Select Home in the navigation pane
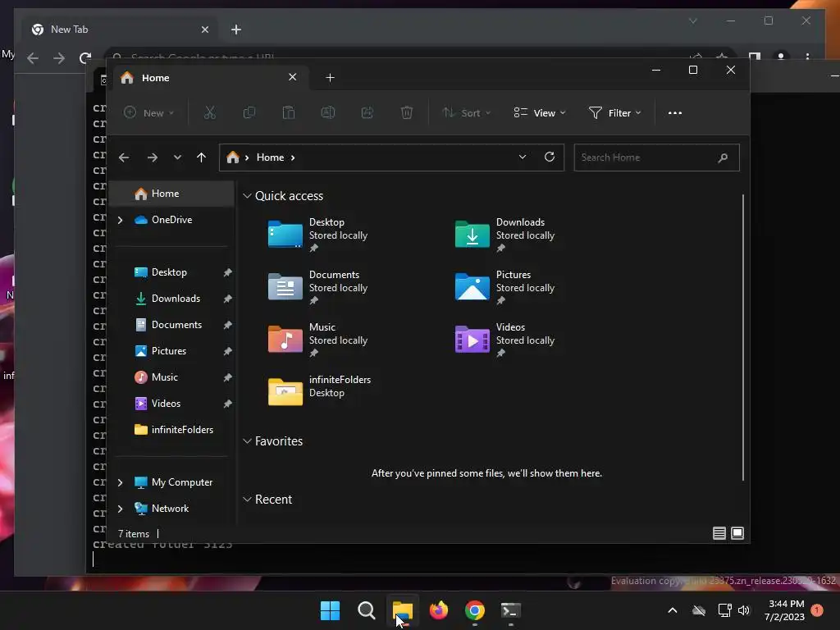The height and width of the screenshot is (630, 840). coord(171,194)
